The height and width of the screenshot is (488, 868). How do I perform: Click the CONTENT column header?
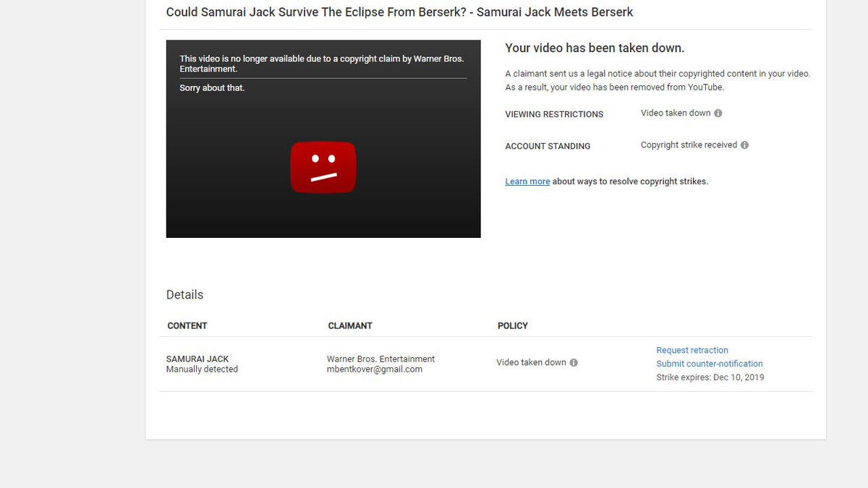click(187, 326)
